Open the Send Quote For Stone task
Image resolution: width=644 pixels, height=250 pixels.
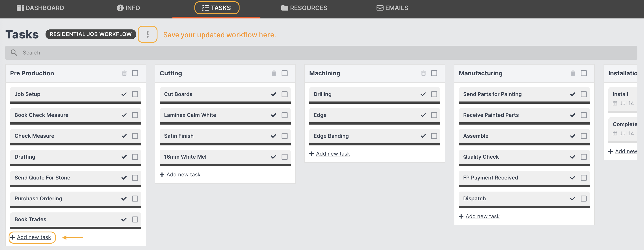(75, 179)
